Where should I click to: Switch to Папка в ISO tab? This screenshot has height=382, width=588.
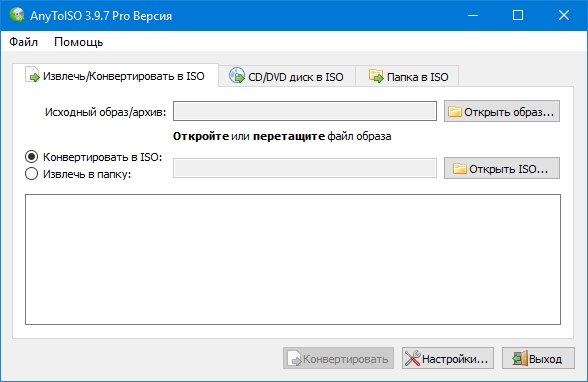pyautogui.click(x=407, y=76)
